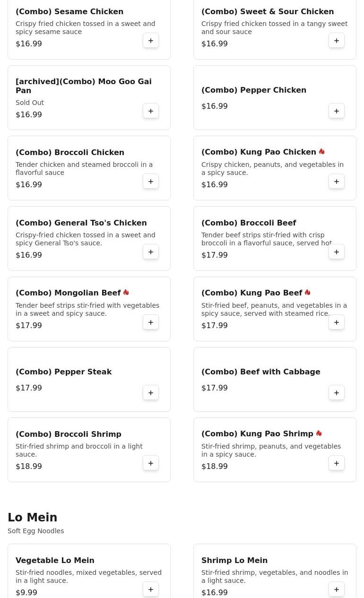Image resolution: width=364 pixels, height=598 pixels.
Task: Click the Combo Pepper Steak title
Action: (64, 372)
